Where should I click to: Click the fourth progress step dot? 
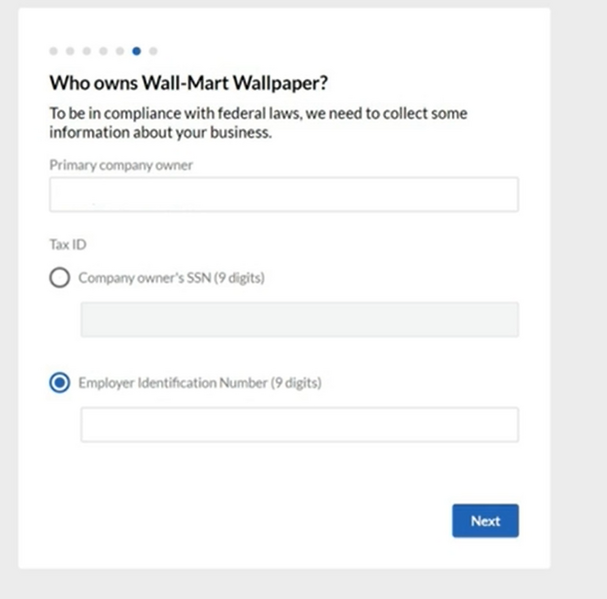point(103,51)
